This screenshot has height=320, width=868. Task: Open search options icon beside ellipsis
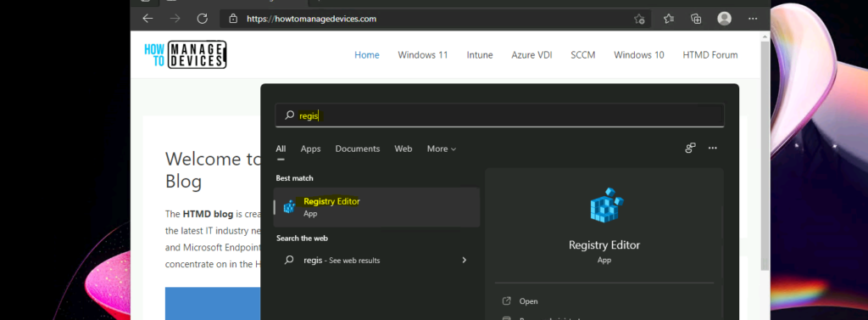click(x=690, y=148)
